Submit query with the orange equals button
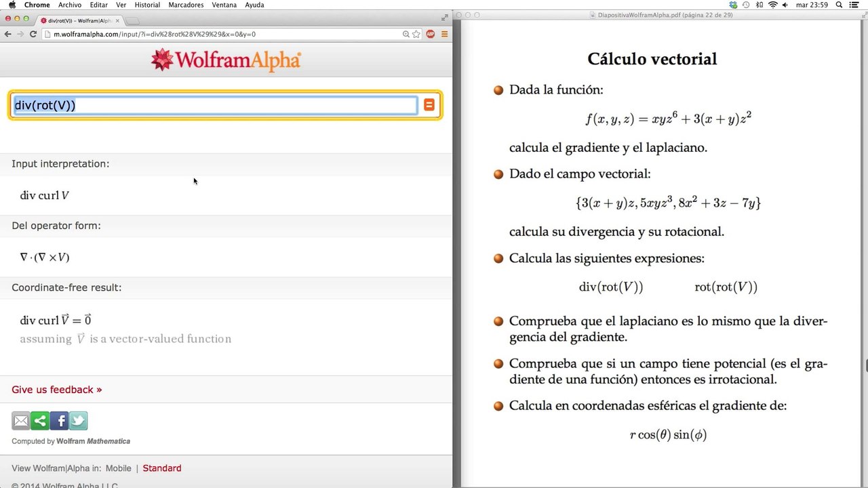This screenshot has width=868, height=488. tap(429, 105)
